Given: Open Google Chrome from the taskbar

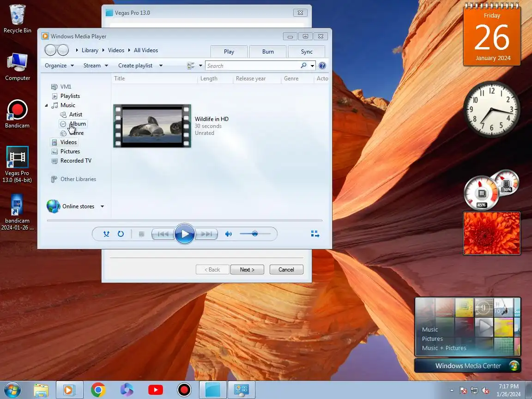Looking at the screenshot, I should tap(98, 390).
